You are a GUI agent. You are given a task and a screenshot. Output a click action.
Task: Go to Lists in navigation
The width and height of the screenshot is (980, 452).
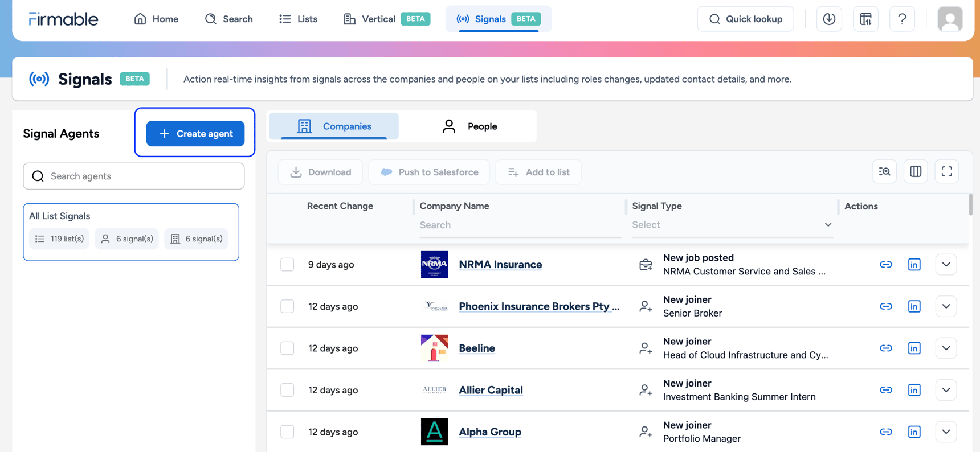point(299,19)
